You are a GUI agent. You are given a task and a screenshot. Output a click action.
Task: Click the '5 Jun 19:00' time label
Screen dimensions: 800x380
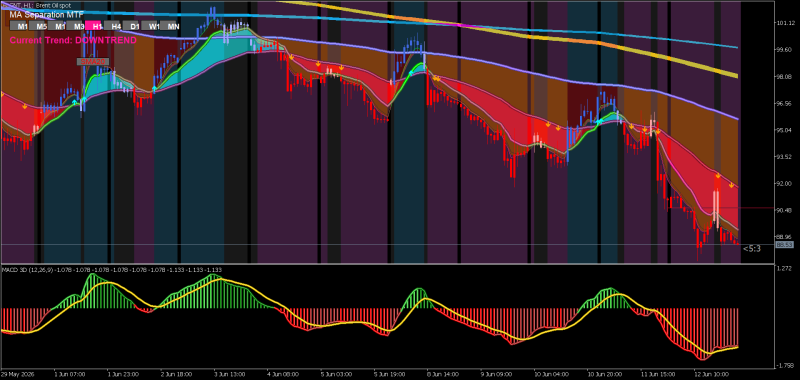[x=389, y=374]
